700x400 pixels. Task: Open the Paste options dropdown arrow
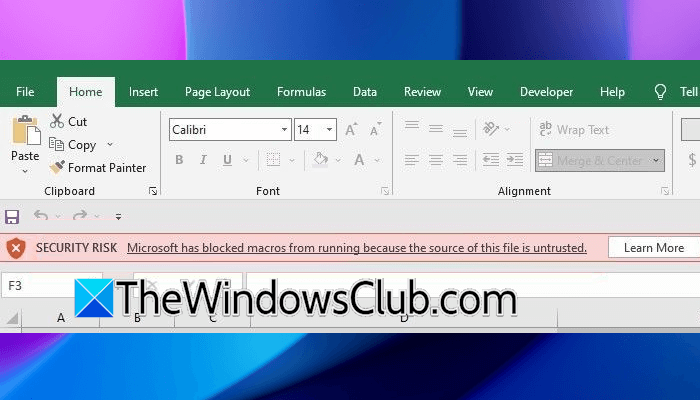[25, 171]
